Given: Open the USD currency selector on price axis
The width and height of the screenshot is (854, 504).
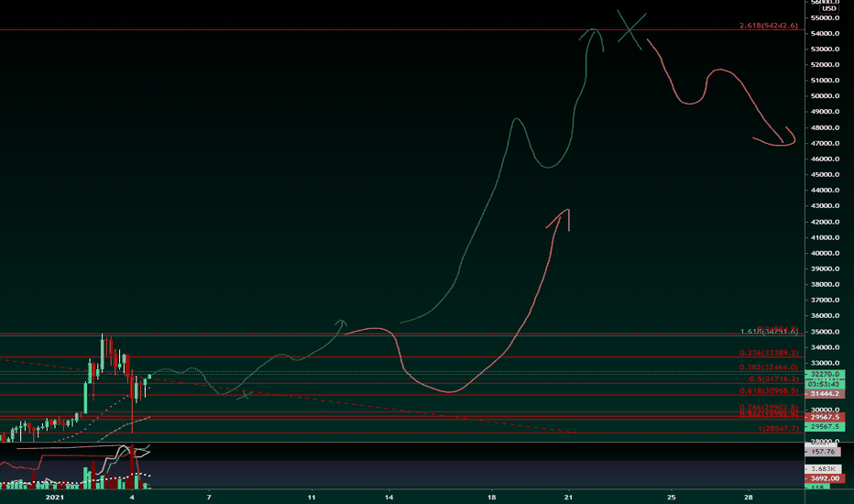Looking at the screenshot, I should [829, 9].
